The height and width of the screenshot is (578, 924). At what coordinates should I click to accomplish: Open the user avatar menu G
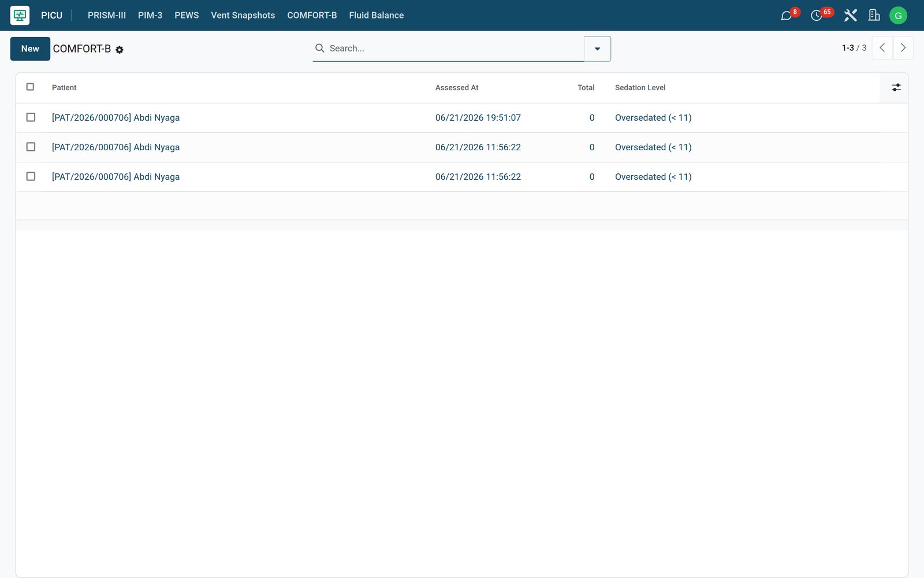[898, 16]
